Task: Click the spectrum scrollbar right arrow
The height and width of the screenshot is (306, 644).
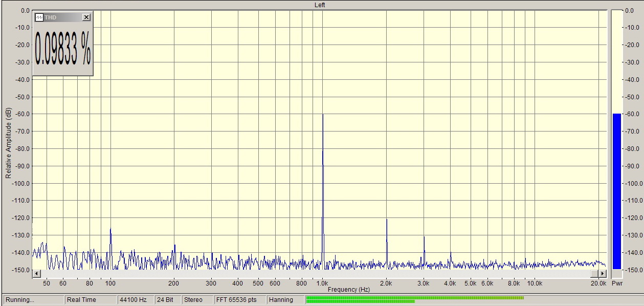Action: coord(602,274)
